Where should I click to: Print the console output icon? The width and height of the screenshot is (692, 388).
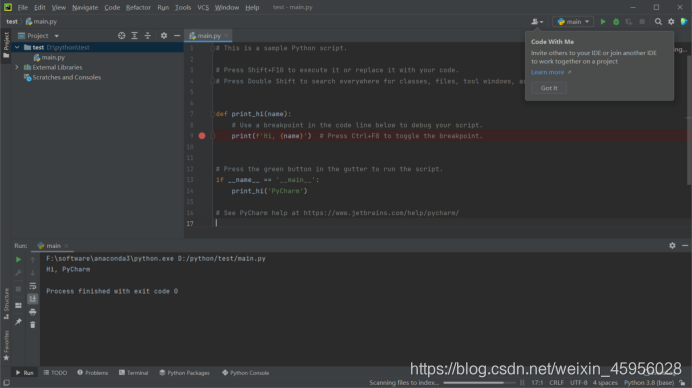(33, 312)
